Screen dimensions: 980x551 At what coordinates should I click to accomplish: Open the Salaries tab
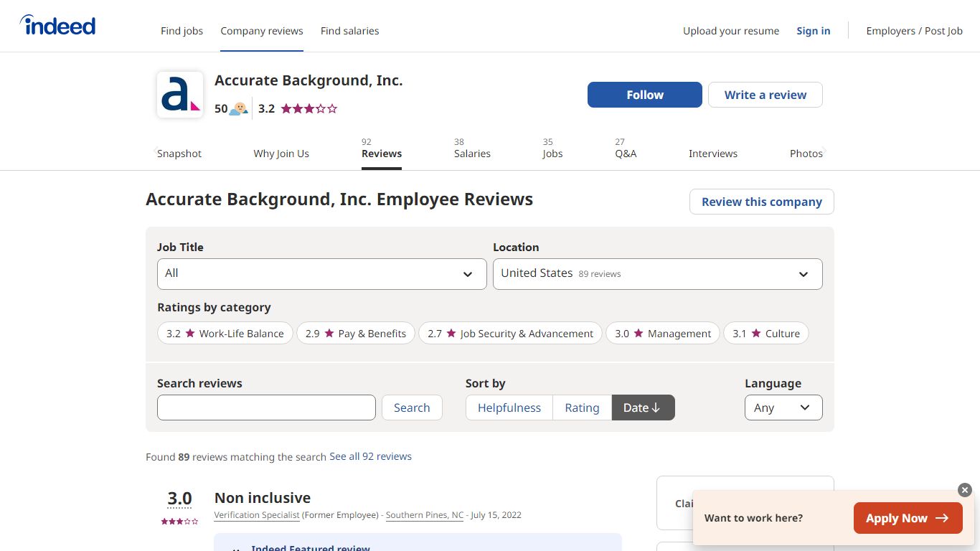472,149
